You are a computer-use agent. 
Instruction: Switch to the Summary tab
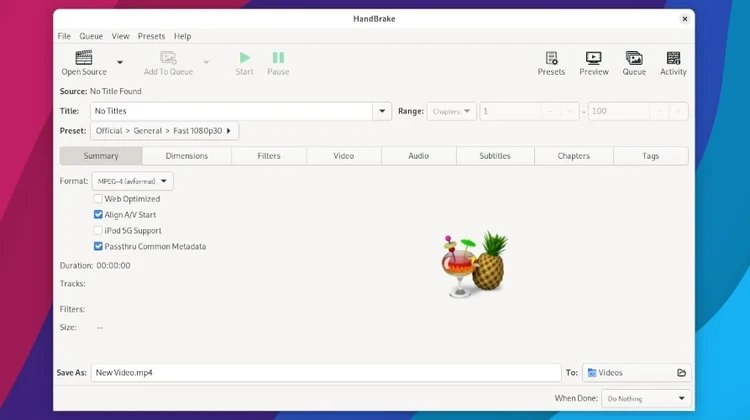[101, 156]
